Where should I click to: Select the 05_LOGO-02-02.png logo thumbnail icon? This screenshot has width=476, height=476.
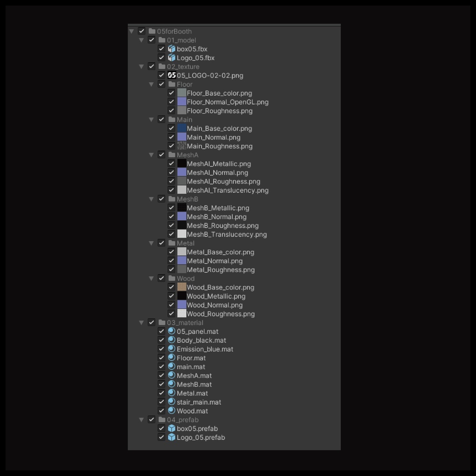pyautogui.click(x=172, y=75)
